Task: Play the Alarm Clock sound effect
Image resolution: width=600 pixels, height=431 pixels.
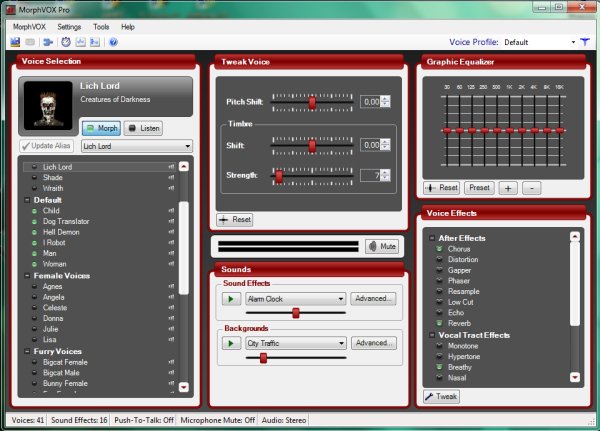Action: tap(231, 299)
